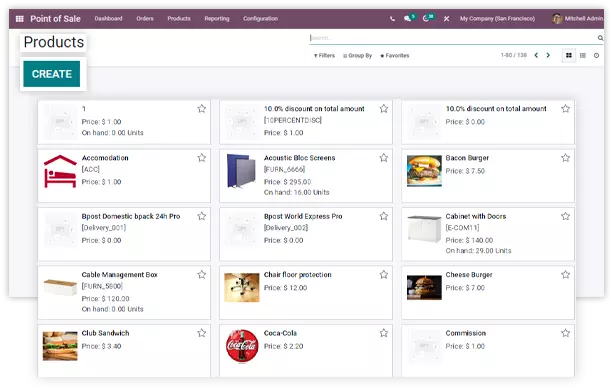This screenshot has height=388, width=612.
Task: Toggle star on 10PERCENTDISC discount card
Action: click(384, 109)
